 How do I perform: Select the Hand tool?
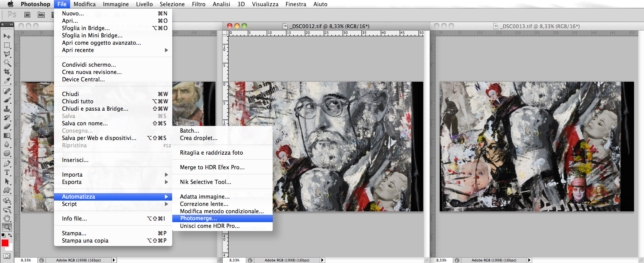pos(7,218)
